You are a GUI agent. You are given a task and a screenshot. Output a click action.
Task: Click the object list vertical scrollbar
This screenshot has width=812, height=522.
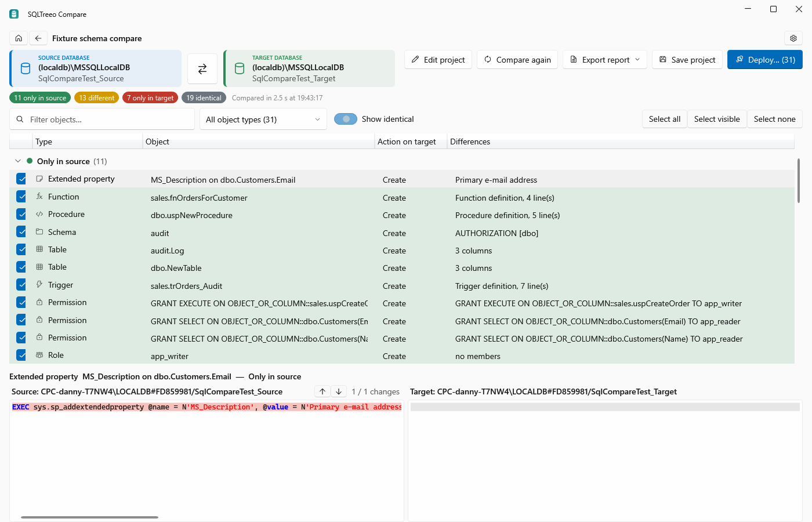tap(799, 181)
